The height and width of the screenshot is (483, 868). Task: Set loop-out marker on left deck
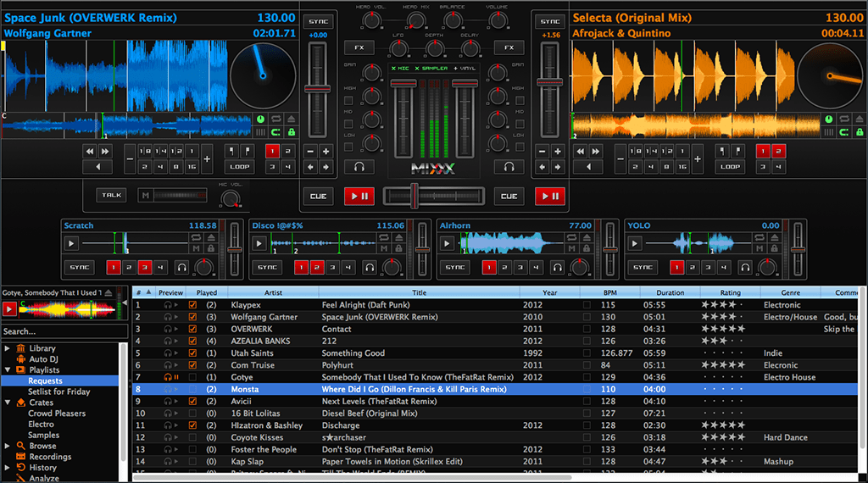[247, 151]
